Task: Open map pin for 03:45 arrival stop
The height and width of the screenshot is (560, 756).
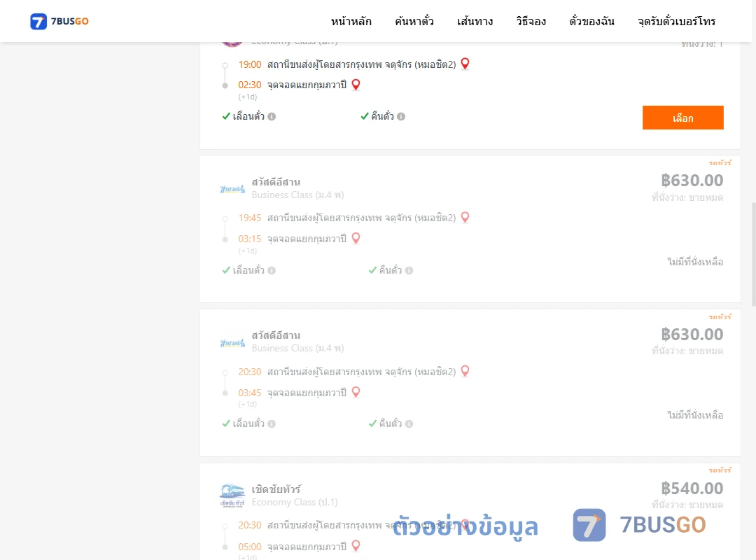Action: [356, 392]
